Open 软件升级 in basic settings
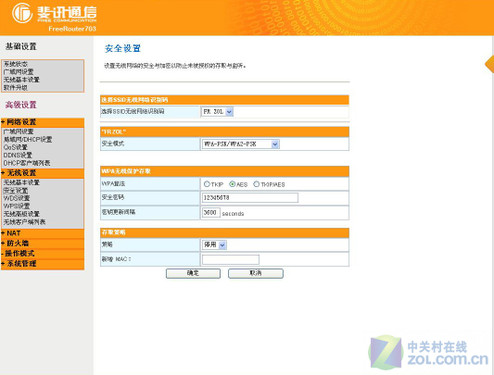This screenshot has width=494, height=375. click(x=16, y=88)
